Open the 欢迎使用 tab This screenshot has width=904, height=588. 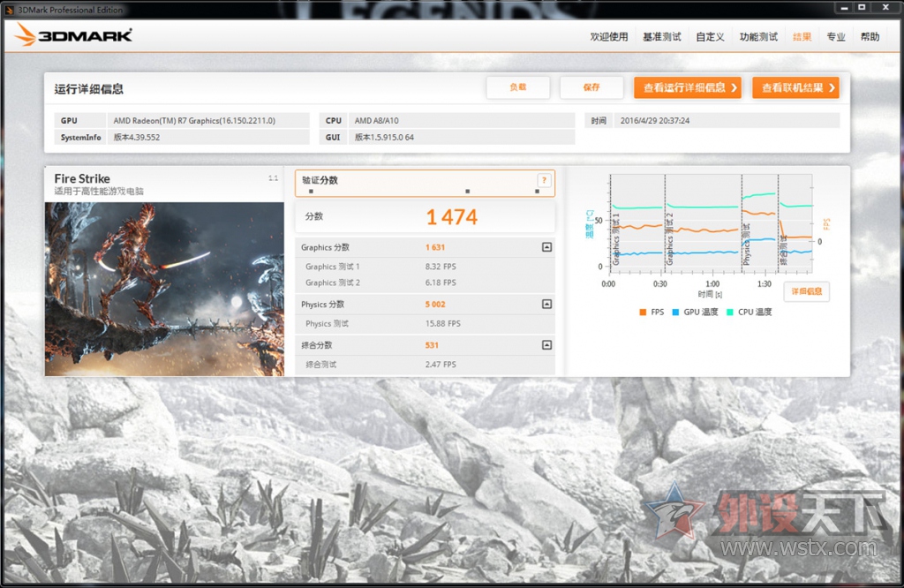pyautogui.click(x=609, y=37)
